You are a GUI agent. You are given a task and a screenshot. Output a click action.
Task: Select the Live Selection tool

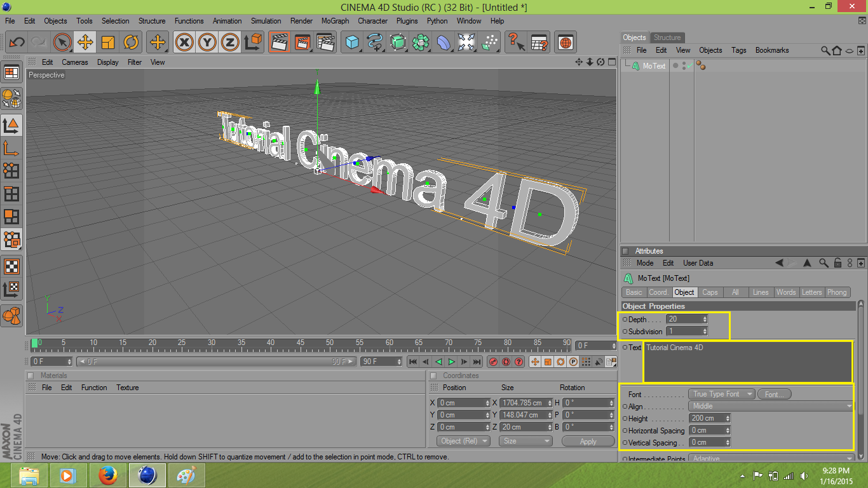coord(62,43)
